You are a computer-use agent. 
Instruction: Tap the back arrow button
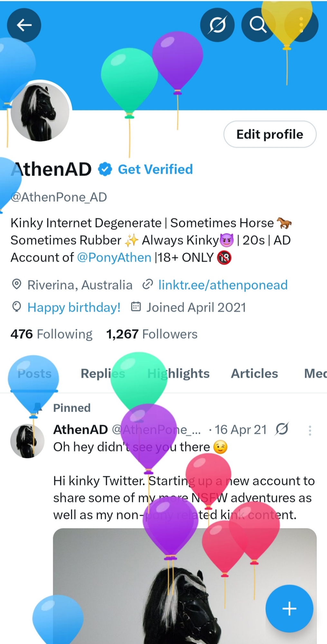tap(24, 25)
